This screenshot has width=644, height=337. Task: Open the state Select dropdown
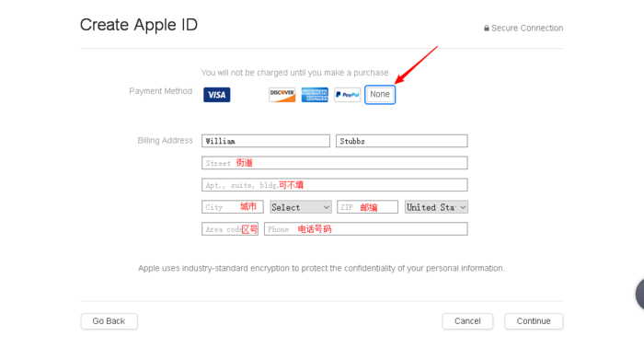(x=301, y=207)
